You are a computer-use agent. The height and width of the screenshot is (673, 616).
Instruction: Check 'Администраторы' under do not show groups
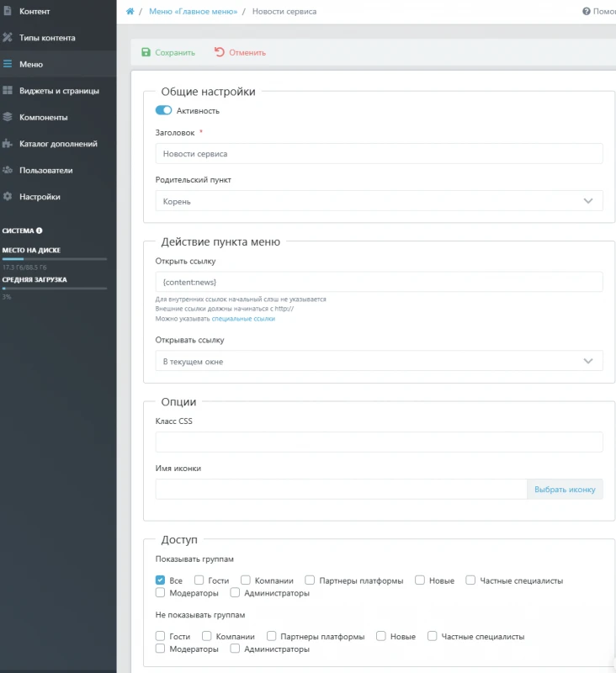(x=236, y=649)
